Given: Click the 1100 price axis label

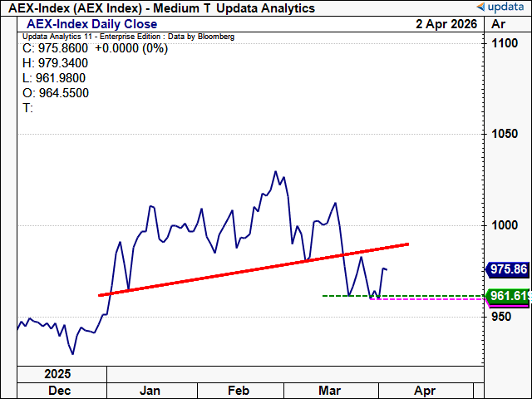Looking at the screenshot, I should 505,44.
